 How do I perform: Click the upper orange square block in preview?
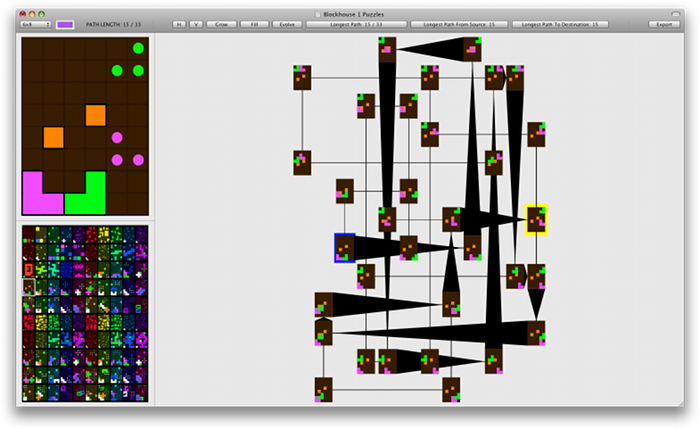95,115
